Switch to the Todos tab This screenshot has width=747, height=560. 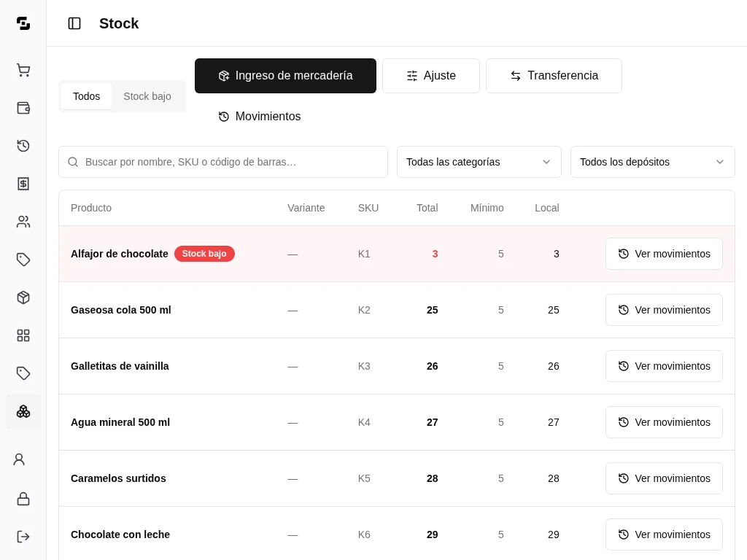[x=86, y=96]
